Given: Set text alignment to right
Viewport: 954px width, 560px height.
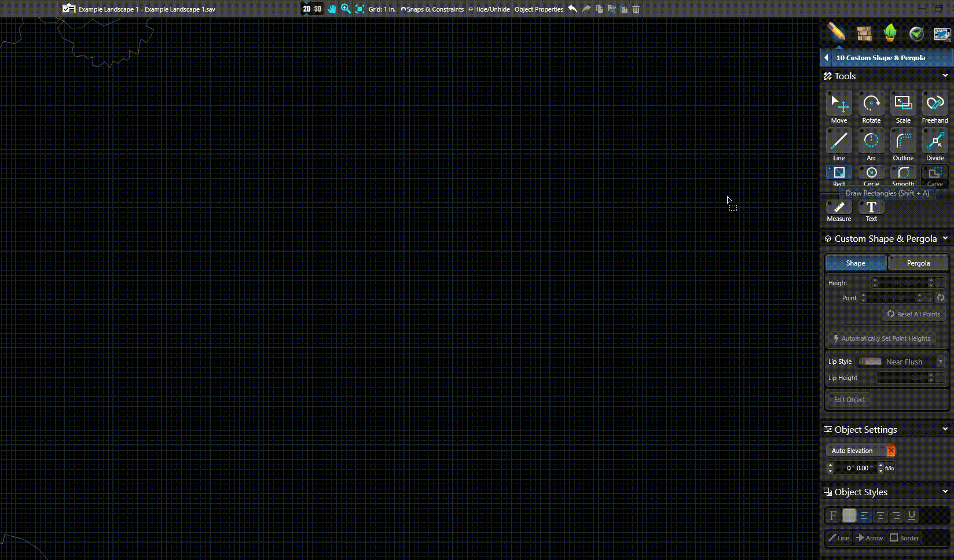Looking at the screenshot, I should (x=896, y=515).
